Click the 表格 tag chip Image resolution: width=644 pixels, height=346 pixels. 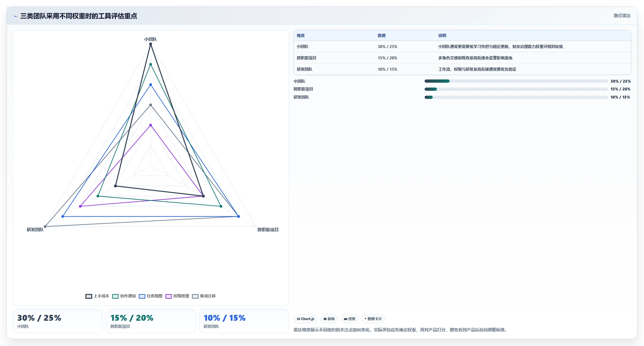329,319
